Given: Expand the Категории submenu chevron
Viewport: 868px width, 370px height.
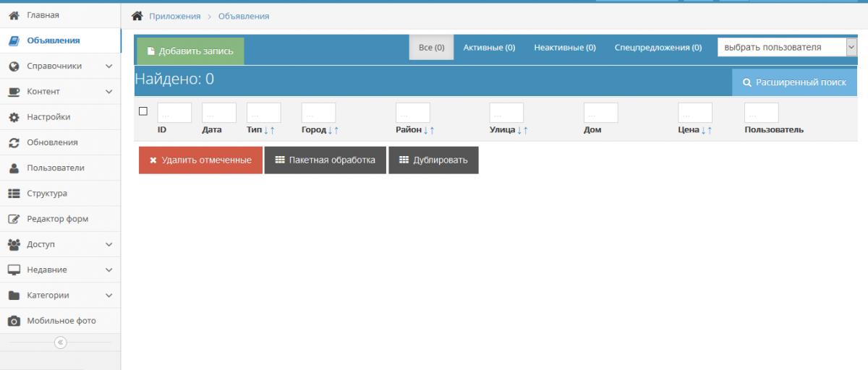Looking at the screenshot, I should pyautogui.click(x=109, y=296).
